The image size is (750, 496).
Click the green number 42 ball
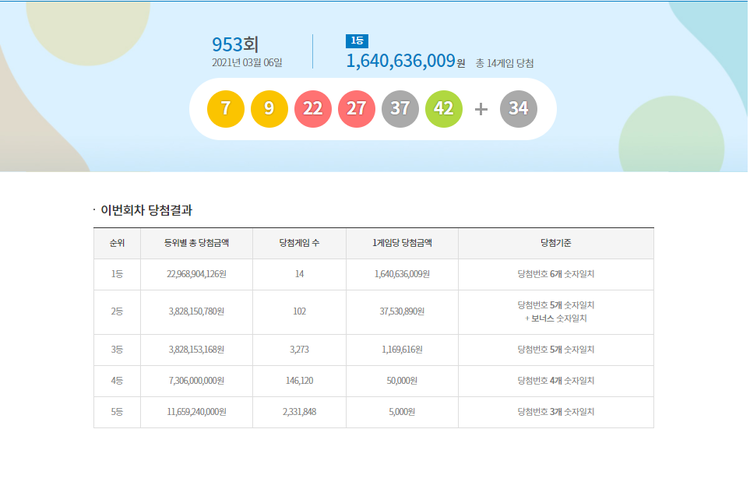(444, 109)
